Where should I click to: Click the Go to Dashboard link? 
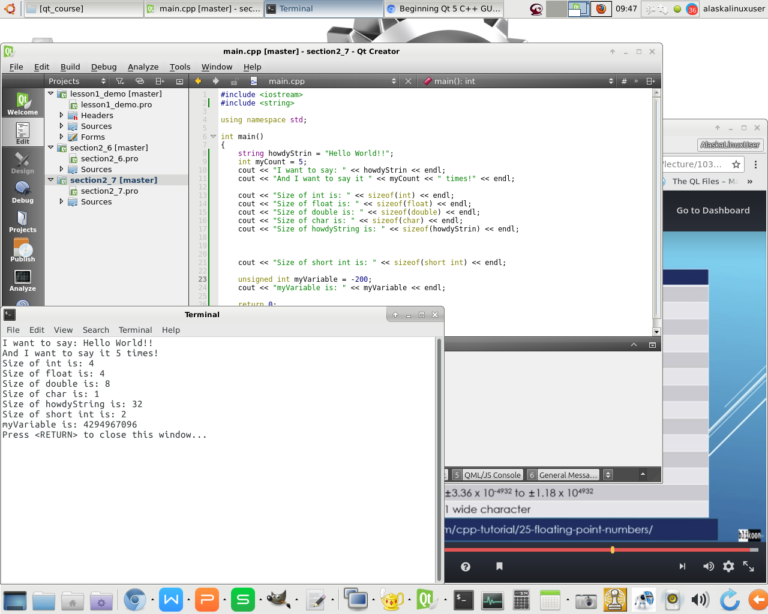tap(712, 210)
